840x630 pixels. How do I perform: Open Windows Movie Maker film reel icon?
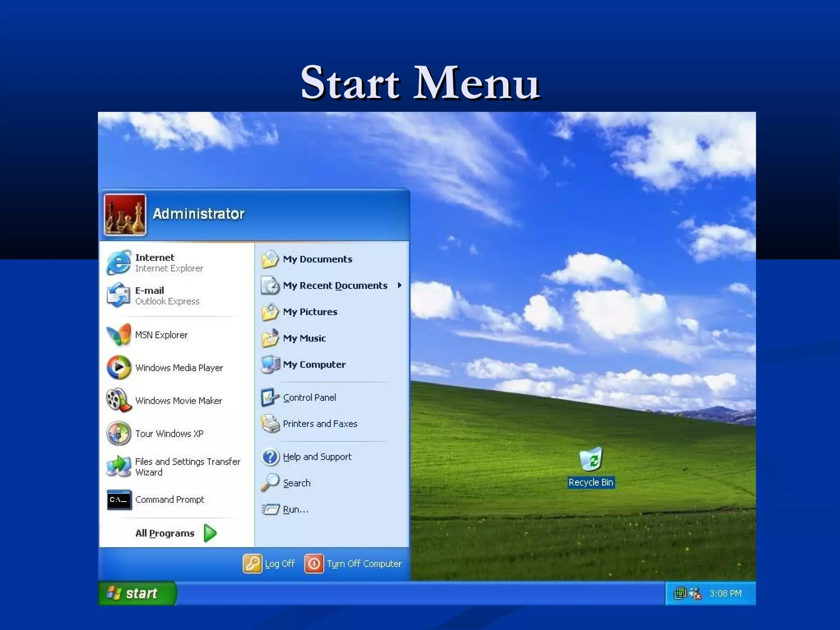(119, 400)
